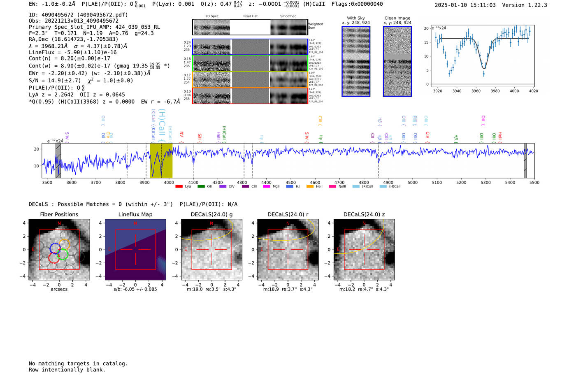Click the m:19.0 re:3.5" s:4.3" caption
This screenshot has width=576, height=392.
tap(211, 289)
